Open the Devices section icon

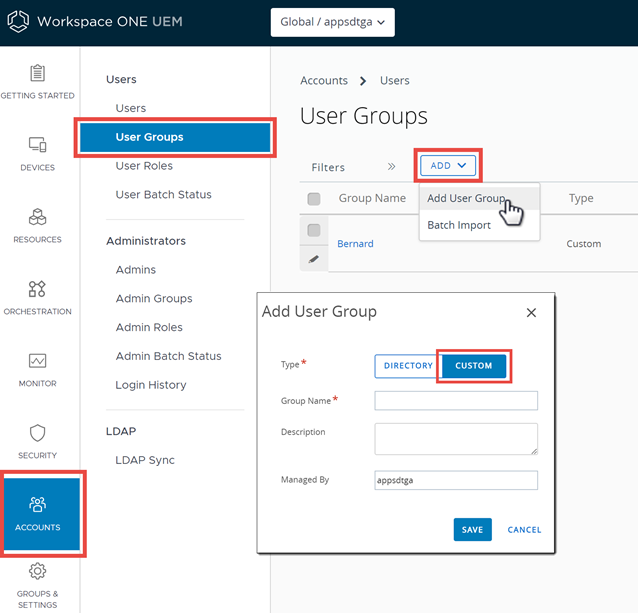click(37, 144)
